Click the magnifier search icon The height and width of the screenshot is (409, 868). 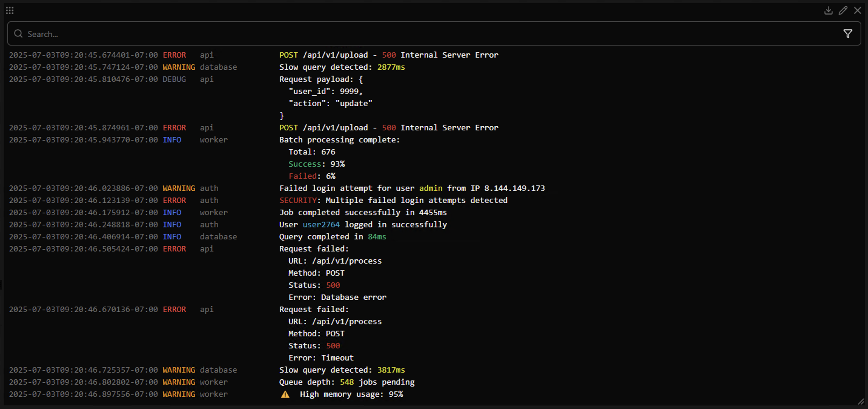point(18,34)
